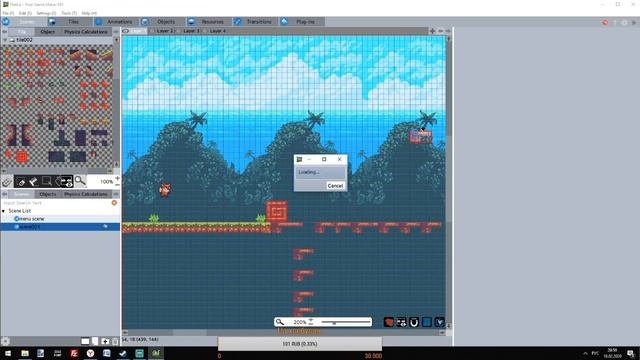The height and width of the screenshot is (360, 640).
Task: Select the eraser tool
Action: [21, 182]
